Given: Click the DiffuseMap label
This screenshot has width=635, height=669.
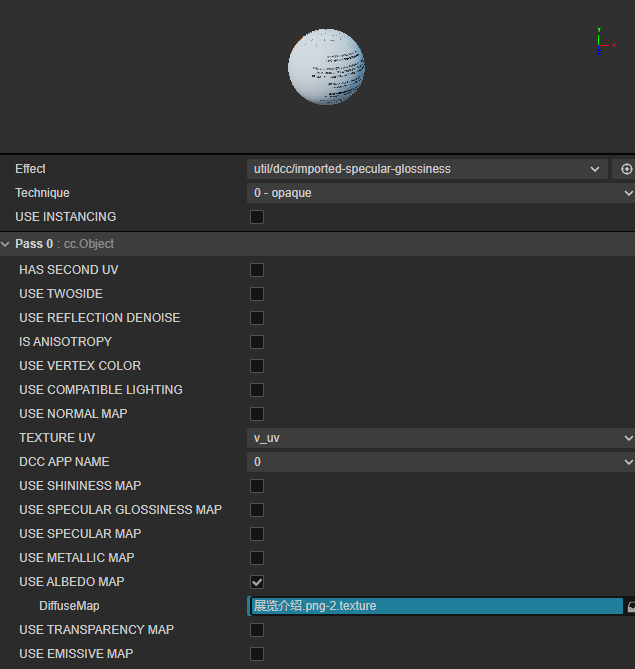Looking at the screenshot, I should tap(69, 606).
